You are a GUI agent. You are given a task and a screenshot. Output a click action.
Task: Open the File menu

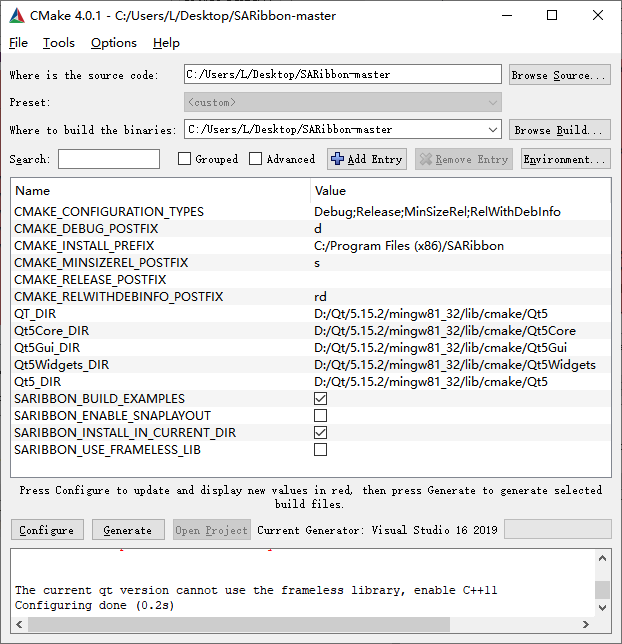[x=18, y=43]
